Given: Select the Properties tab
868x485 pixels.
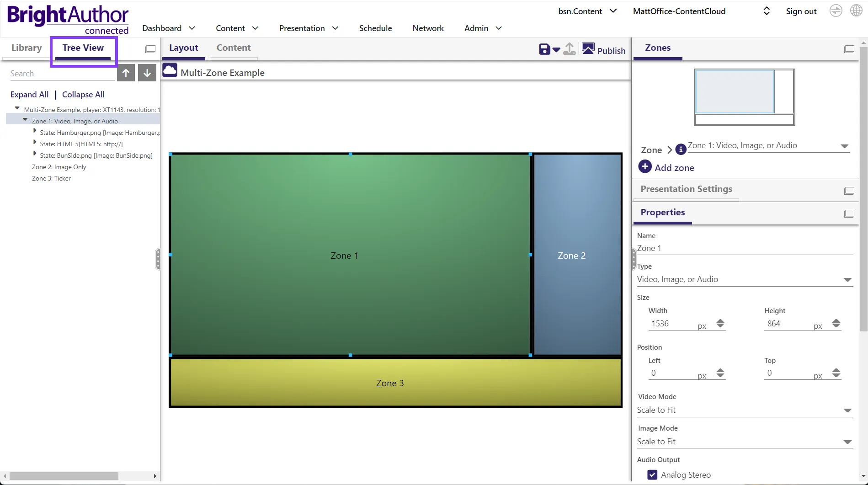Looking at the screenshot, I should click(x=663, y=212).
